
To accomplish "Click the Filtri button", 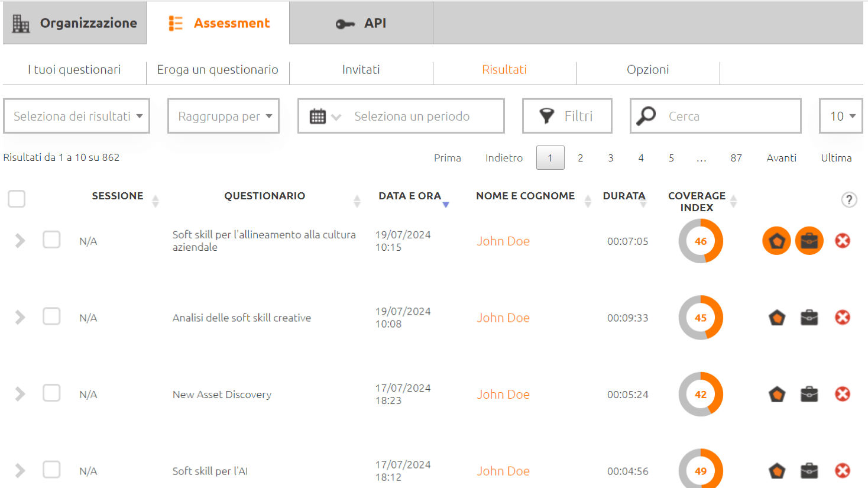I will (x=567, y=116).
